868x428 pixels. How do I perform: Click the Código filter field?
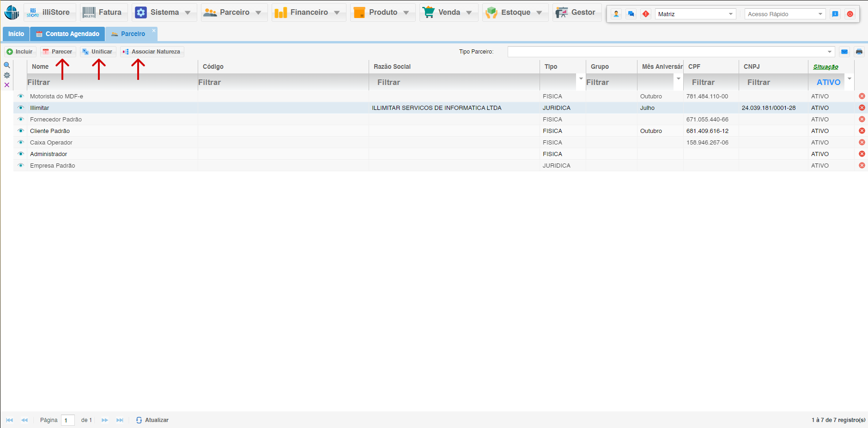283,82
